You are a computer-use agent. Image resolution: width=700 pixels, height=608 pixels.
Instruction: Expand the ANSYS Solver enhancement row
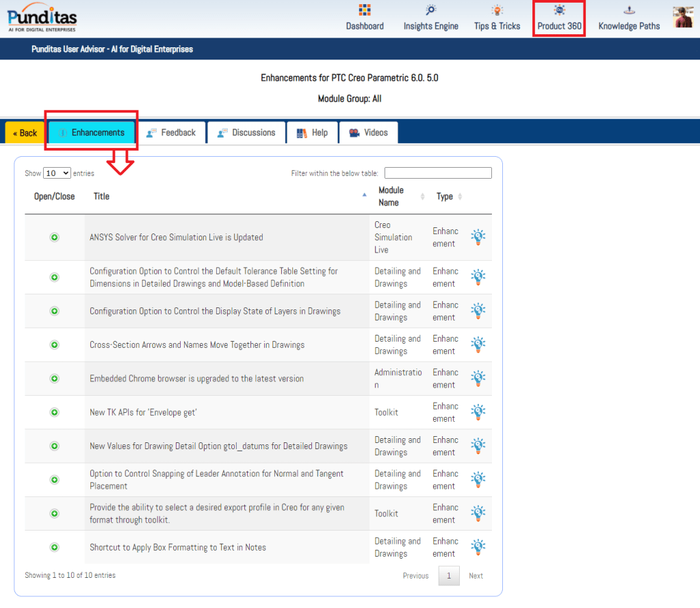coord(55,238)
